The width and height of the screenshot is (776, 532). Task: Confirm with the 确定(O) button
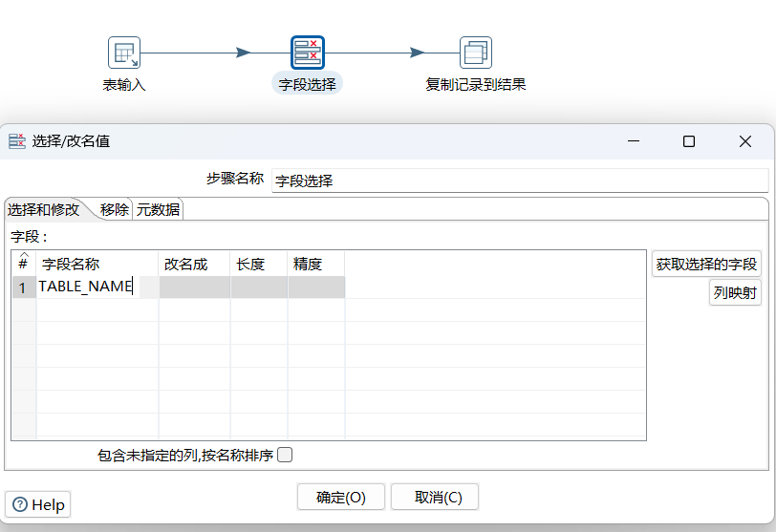pos(341,497)
